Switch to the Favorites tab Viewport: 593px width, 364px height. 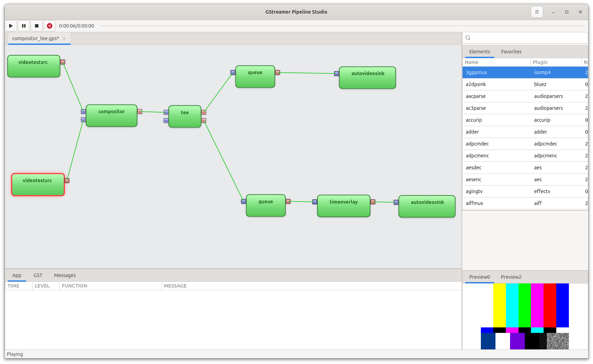511,52
